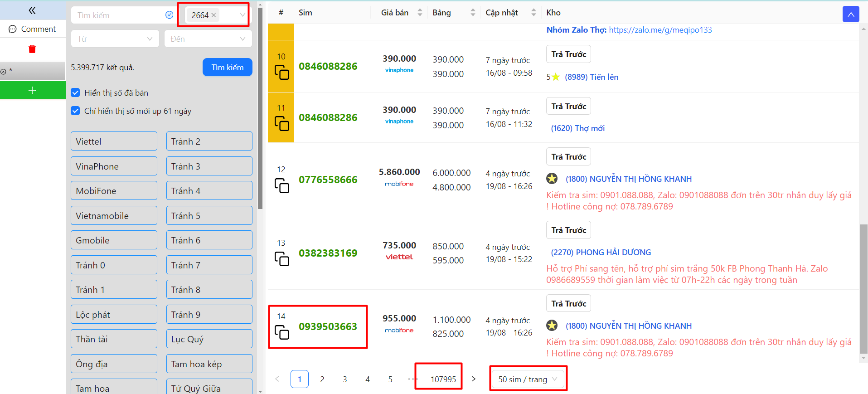This screenshot has width=868, height=394.
Task: Click the results table vertical scrollbar
Action: 863,288
